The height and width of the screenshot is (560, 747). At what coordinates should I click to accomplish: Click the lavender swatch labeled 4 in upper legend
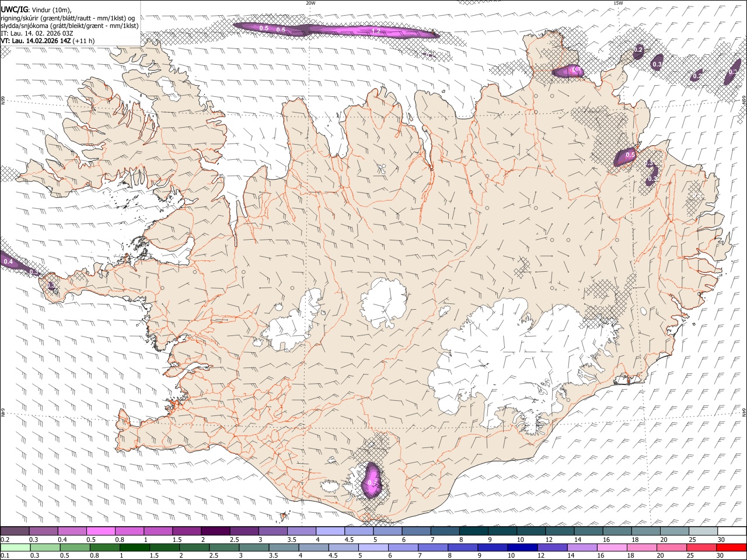tap(330, 531)
